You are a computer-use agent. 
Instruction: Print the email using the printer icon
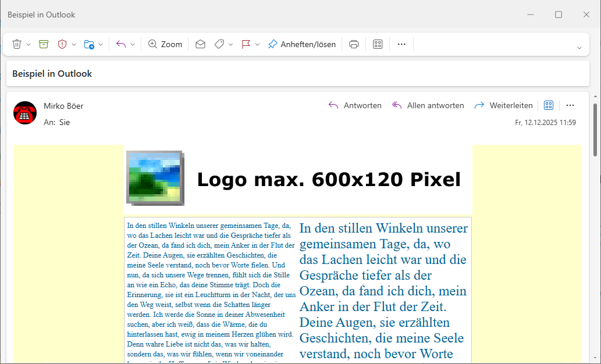[354, 44]
